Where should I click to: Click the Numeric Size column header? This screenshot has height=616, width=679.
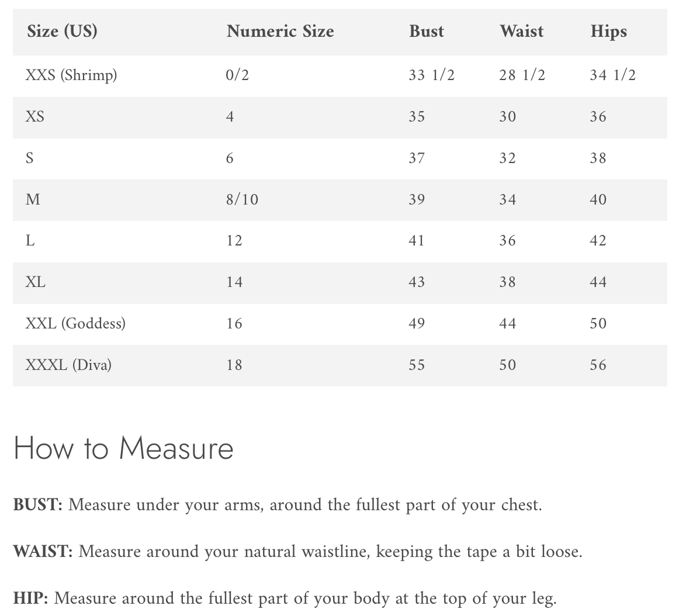tap(280, 31)
